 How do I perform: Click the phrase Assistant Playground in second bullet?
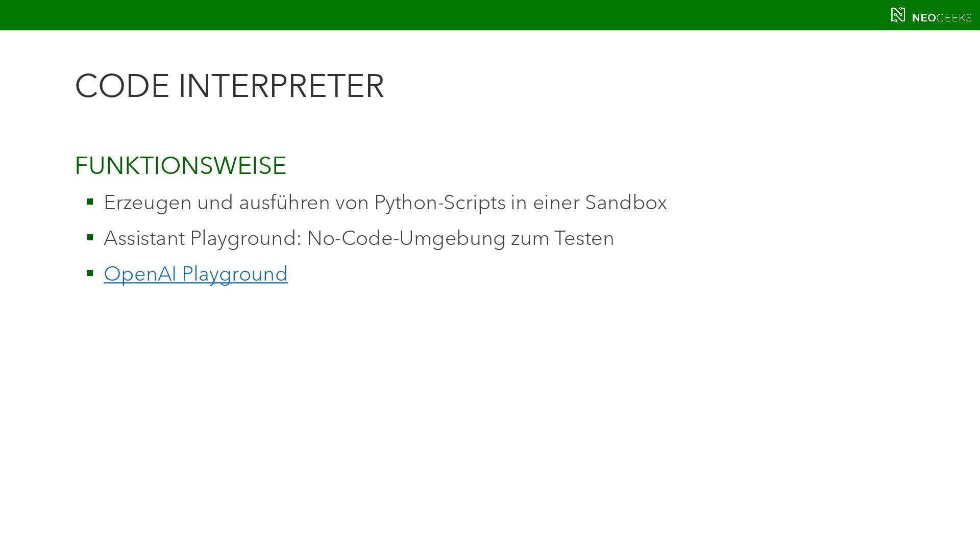tap(202, 239)
